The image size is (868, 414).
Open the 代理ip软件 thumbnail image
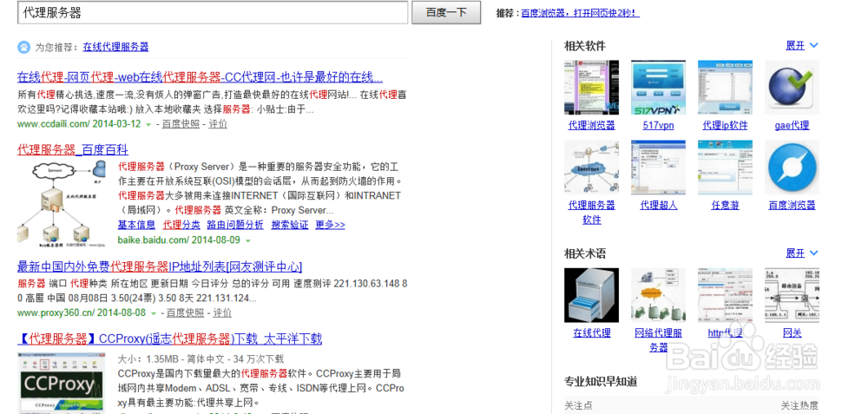pyautogui.click(x=725, y=88)
